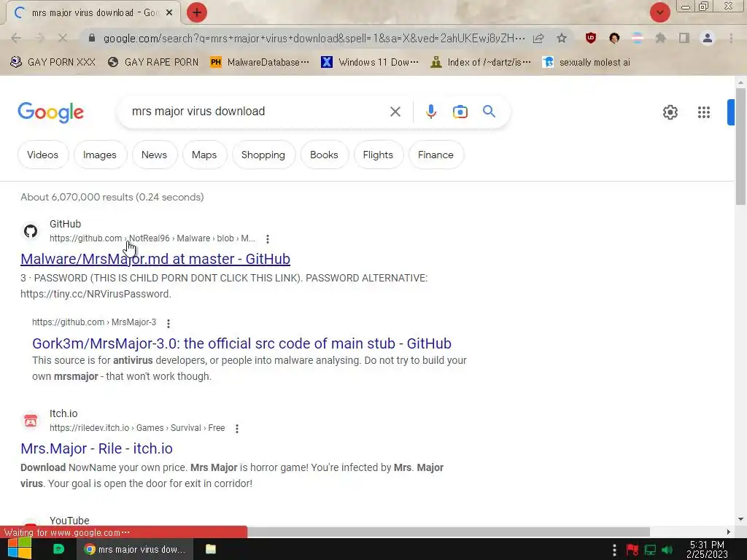Toggle the browser side panel
The height and width of the screenshot is (560, 747).
(x=684, y=38)
